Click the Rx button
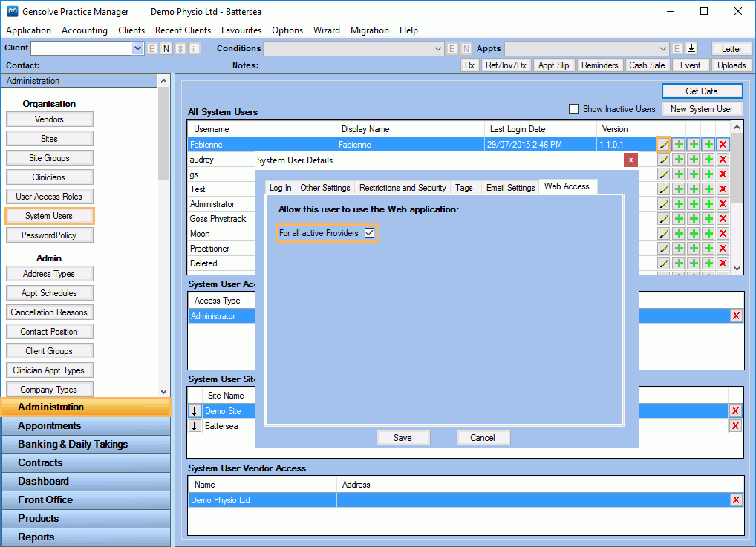Viewport: 756px width, 547px height. tap(469, 65)
